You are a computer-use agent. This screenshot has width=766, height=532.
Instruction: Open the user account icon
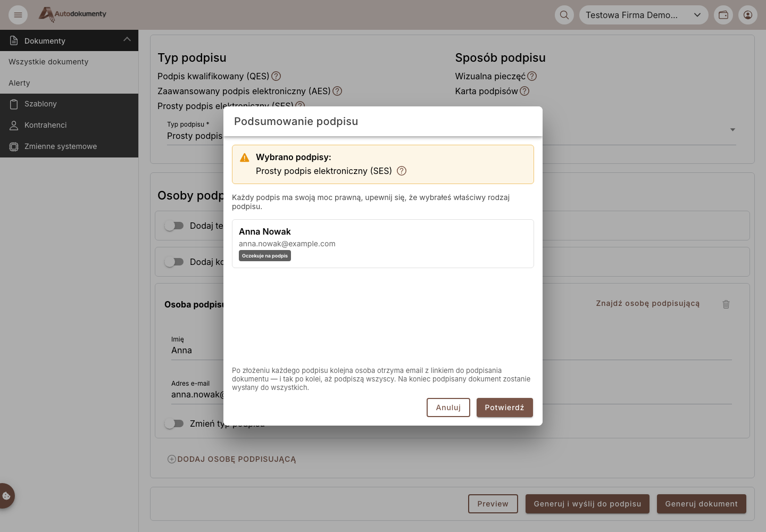[748, 15]
